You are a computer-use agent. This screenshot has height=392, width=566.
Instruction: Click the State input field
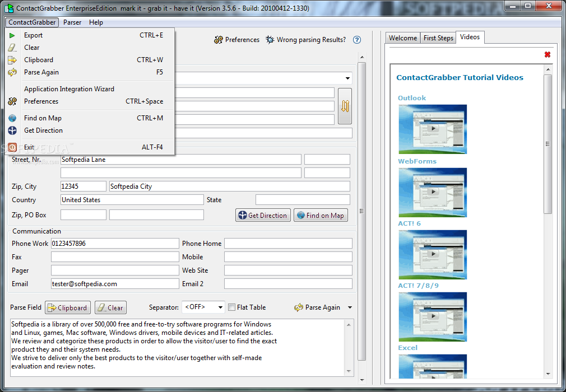[x=303, y=200]
